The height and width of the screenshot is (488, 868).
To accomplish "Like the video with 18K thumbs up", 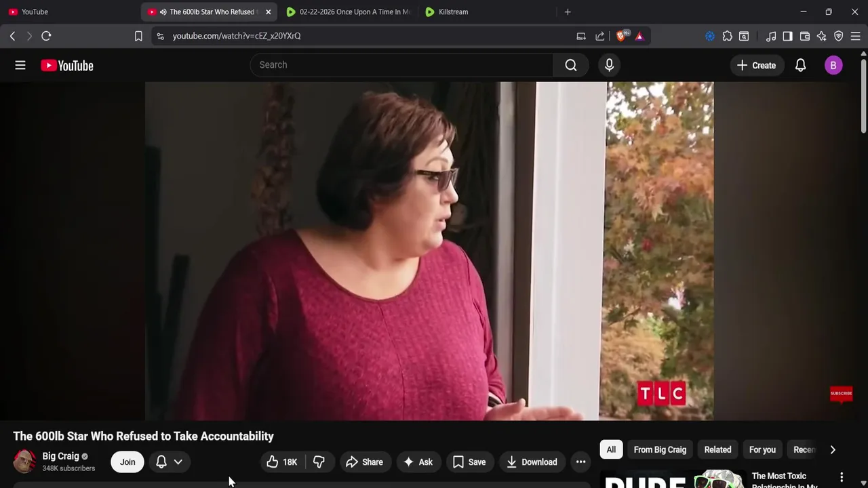I will click(x=282, y=462).
